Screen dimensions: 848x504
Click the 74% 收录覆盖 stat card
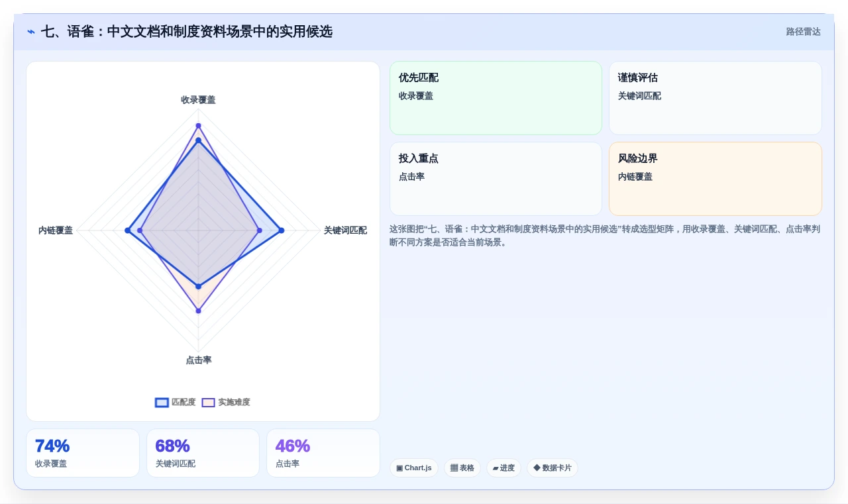pos(83,453)
